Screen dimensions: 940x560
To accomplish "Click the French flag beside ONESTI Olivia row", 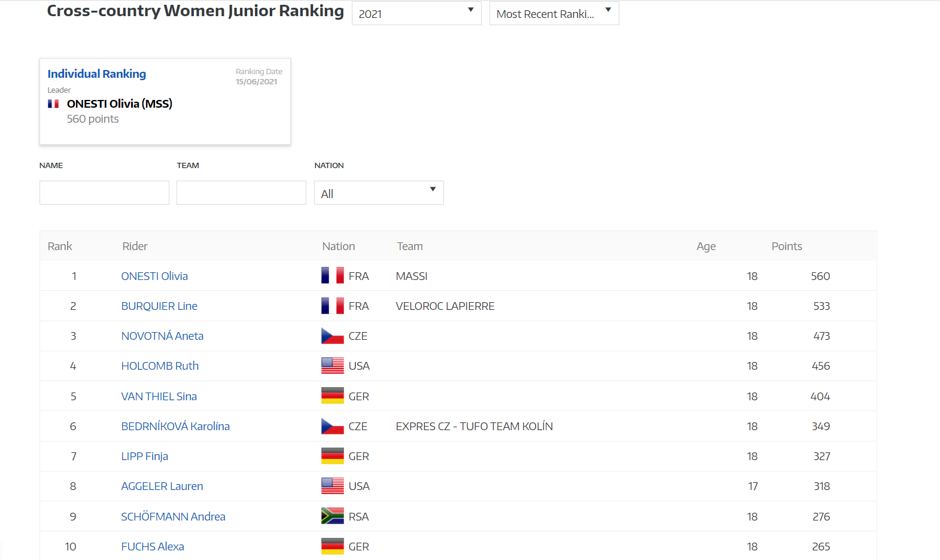I will click(x=332, y=276).
